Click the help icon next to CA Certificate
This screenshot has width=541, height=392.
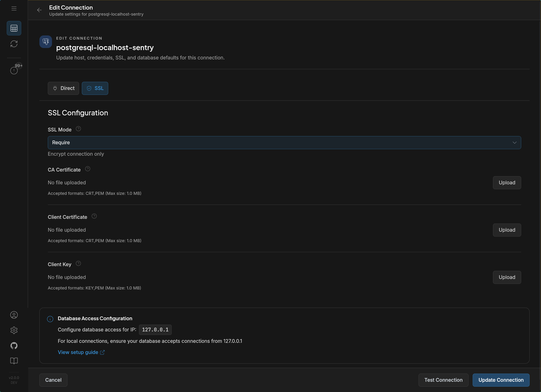pyautogui.click(x=87, y=169)
